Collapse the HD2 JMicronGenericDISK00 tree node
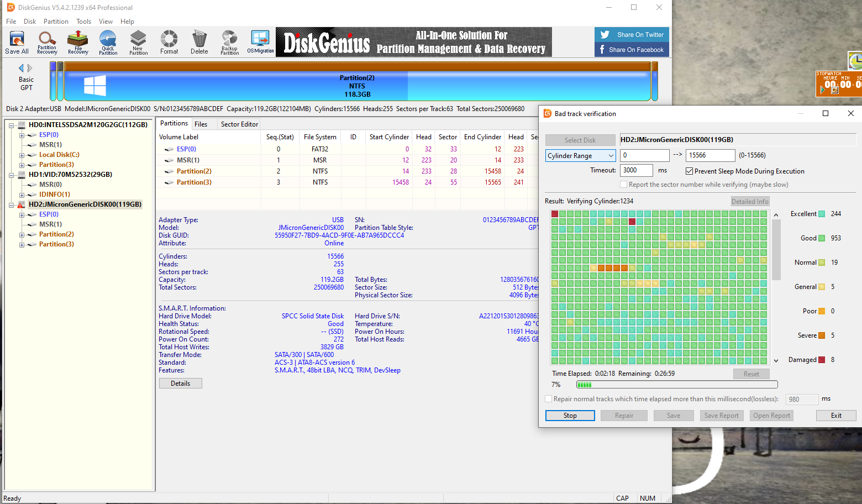Viewport: 862px width, 504px height. coord(11,204)
